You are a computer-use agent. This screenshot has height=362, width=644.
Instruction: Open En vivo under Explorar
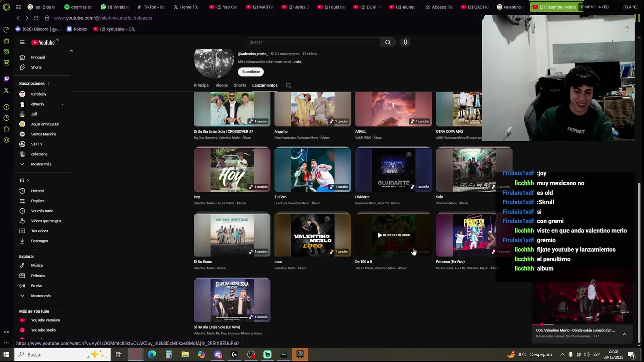[37, 286]
